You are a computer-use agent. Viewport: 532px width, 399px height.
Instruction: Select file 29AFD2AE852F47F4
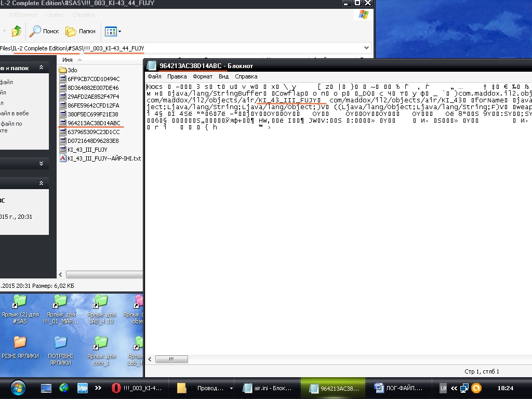click(x=89, y=97)
